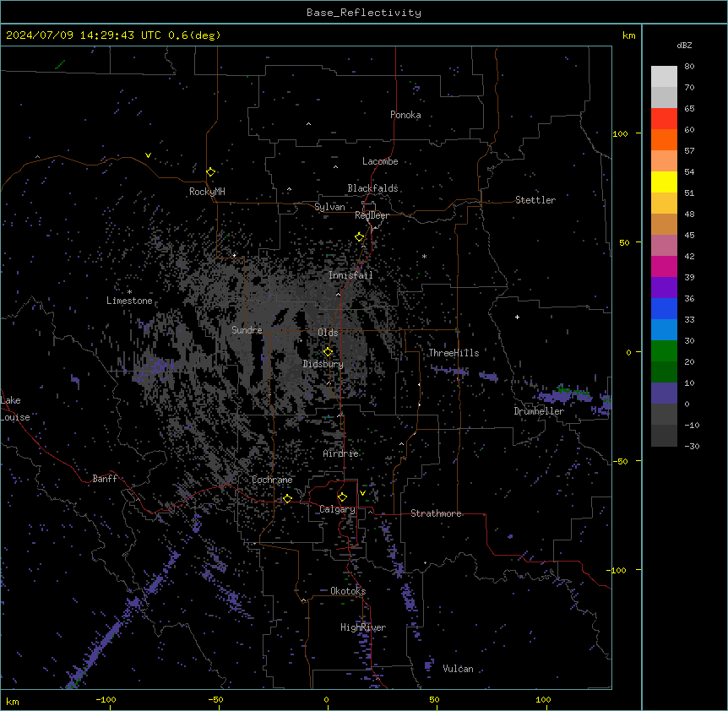Select the magenta 39-42 dBZ legend swatch
The image size is (728, 711).
pos(664,266)
